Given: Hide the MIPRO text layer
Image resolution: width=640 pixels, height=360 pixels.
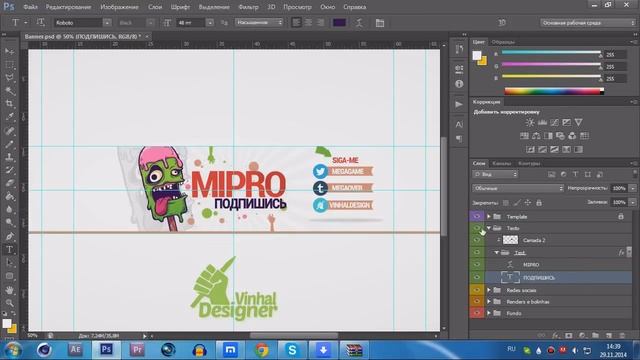Looking at the screenshot, I should [477, 265].
